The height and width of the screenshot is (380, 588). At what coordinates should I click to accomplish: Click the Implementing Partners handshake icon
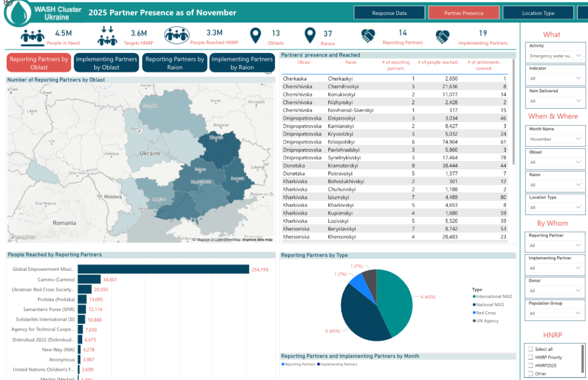pyautogui.click(x=442, y=37)
